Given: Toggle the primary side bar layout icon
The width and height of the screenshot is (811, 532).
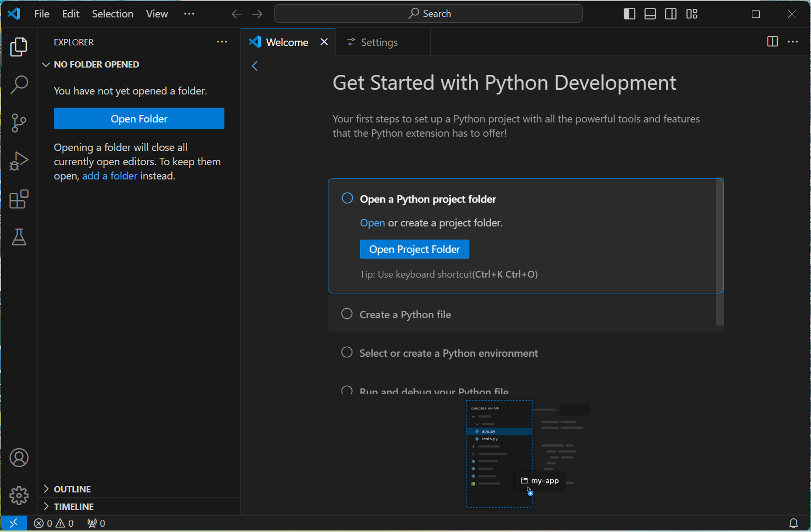Looking at the screenshot, I should (629, 14).
